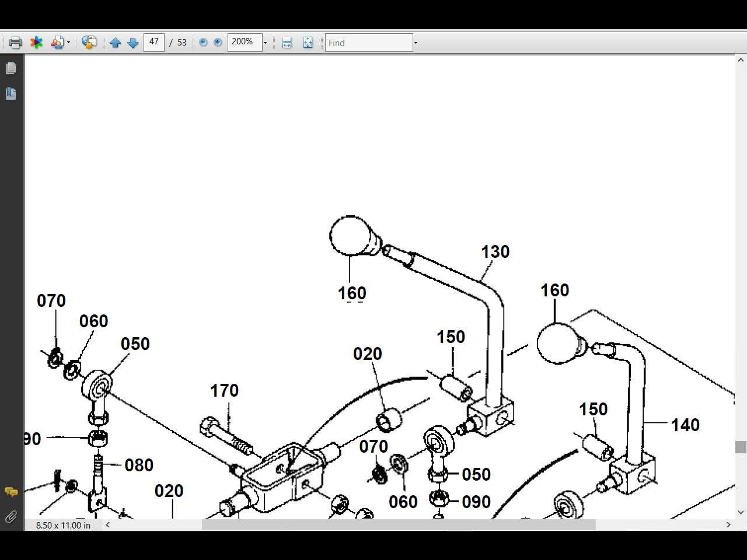Zoom out of the document
The height and width of the screenshot is (560, 747).
[x=203, y=42]
